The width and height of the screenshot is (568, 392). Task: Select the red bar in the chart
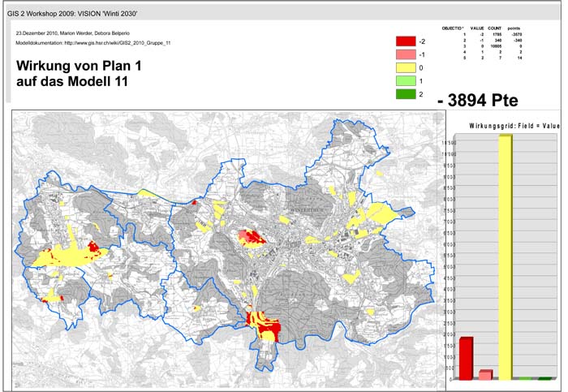coord(466,359)
